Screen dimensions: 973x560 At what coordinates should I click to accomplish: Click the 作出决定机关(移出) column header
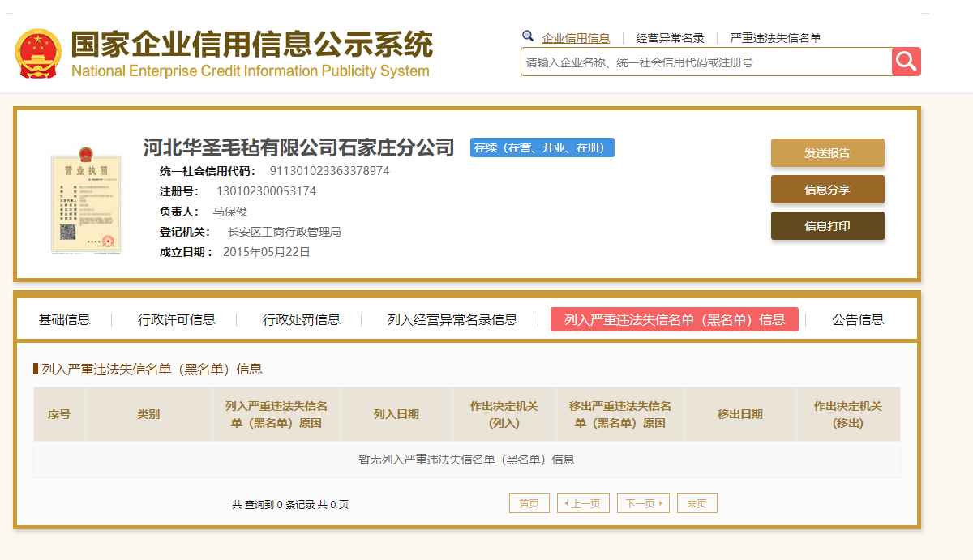tap(848, 414)
